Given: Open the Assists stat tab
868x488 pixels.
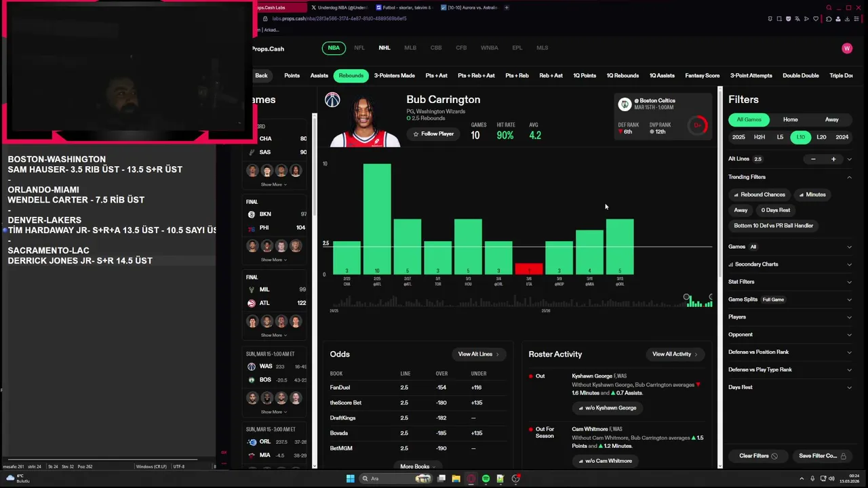Looking at the screenshot, I should (x=319, y=76).
